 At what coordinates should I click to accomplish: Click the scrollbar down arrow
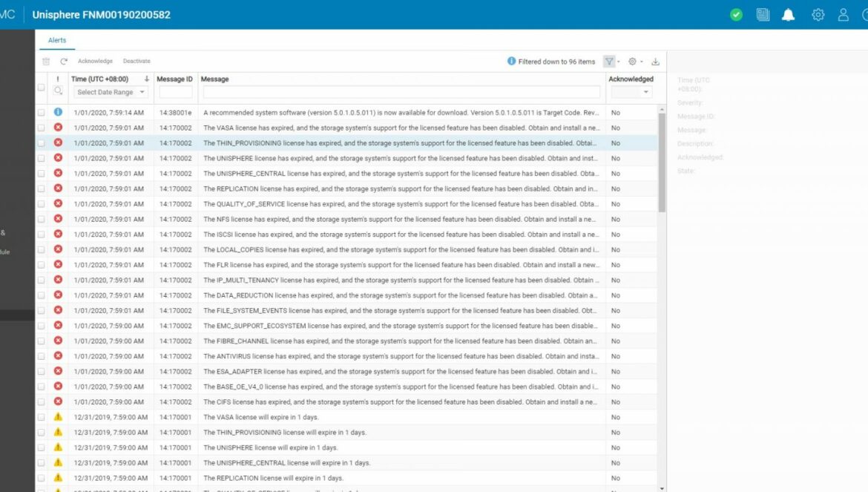662,488
